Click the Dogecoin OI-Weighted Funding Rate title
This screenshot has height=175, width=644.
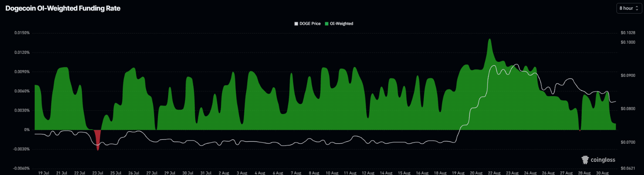63,8
